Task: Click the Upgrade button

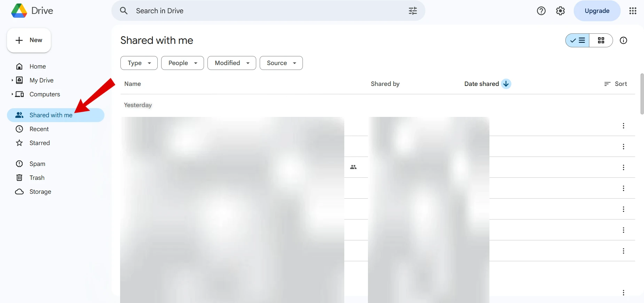Action: (x=597, y=11)
